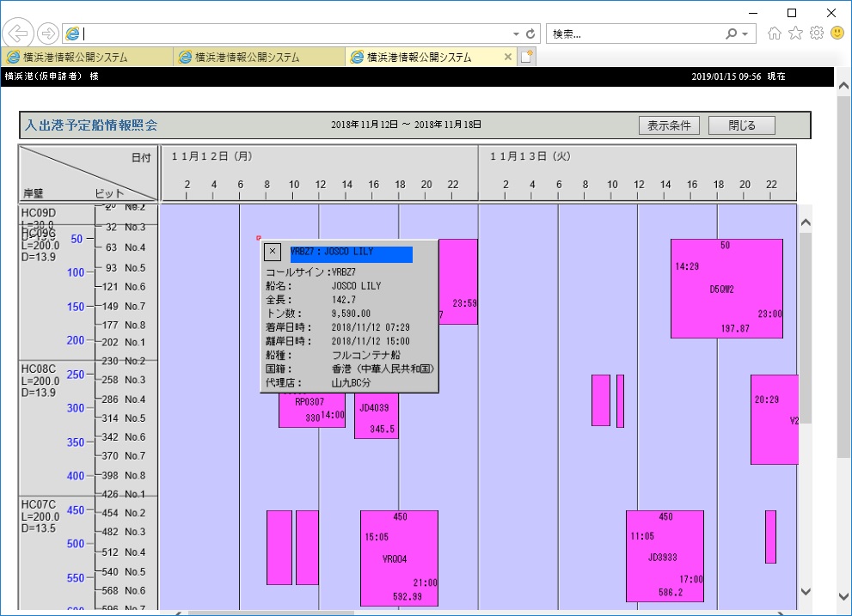The image size is (852, 616).
Task: Open browser Tools via the gear icon
Action: tap(817, 34)
